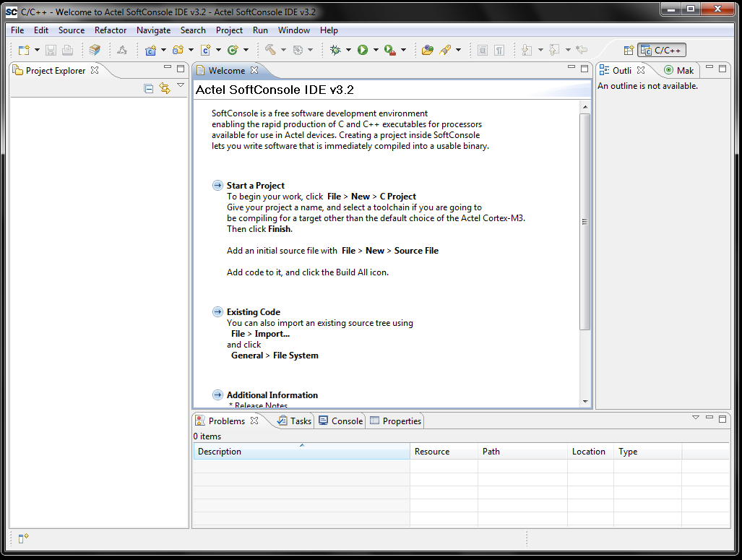Click the New C/C++ Project icon
Viewport: 742px width, 560px height.
[150, 50]
